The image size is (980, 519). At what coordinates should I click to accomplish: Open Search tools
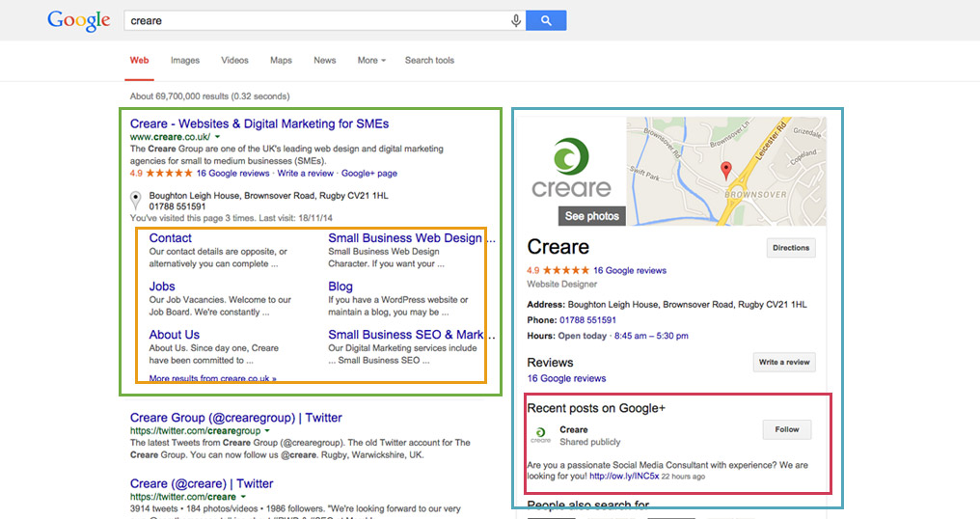pyautogui.click(x=429, y=61)
